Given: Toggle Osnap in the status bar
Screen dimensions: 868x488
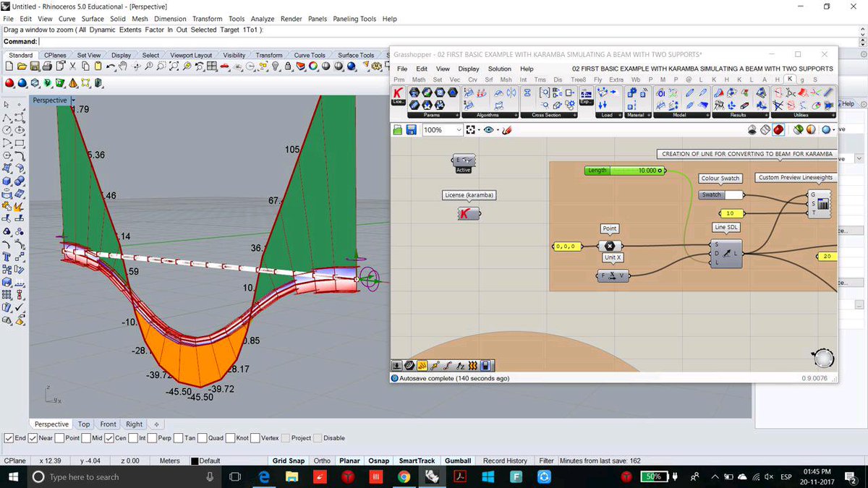Looking at the screenshot, I should coord(379,461).
